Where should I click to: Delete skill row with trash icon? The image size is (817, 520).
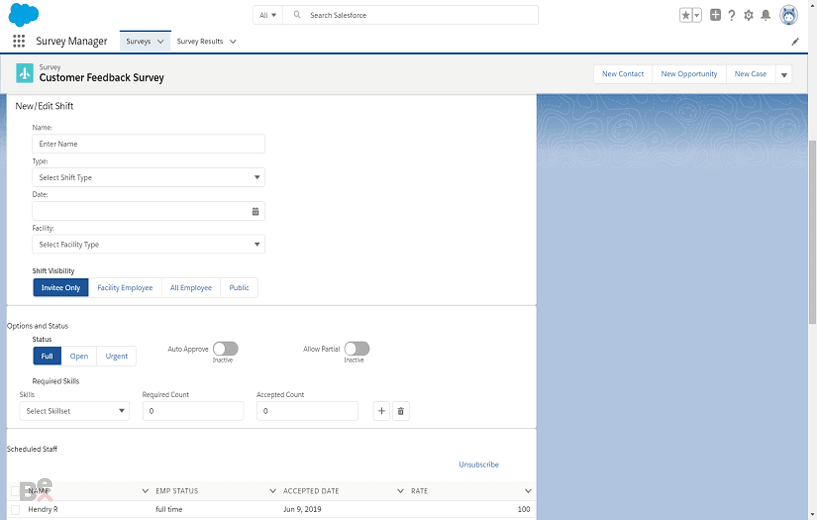pyautogui.click(x=401, y=411)
